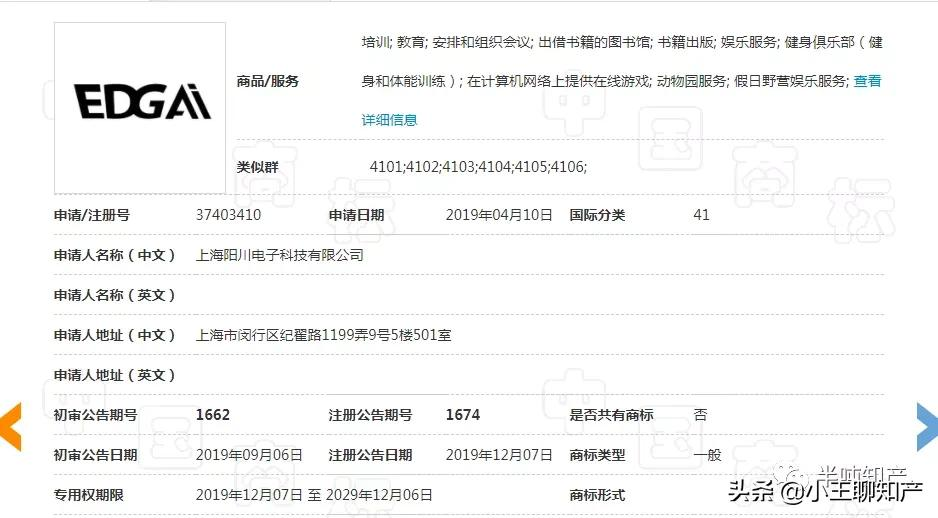Select applicant name 上海阳川电子科技有限公司

click(x=279, y=255)
